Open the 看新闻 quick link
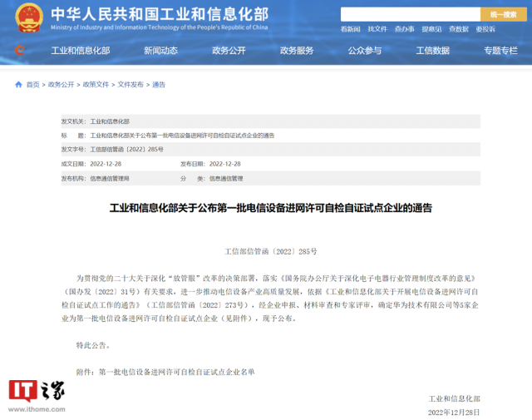This screenshot has height=420, width=532. (x=351, y=29)
